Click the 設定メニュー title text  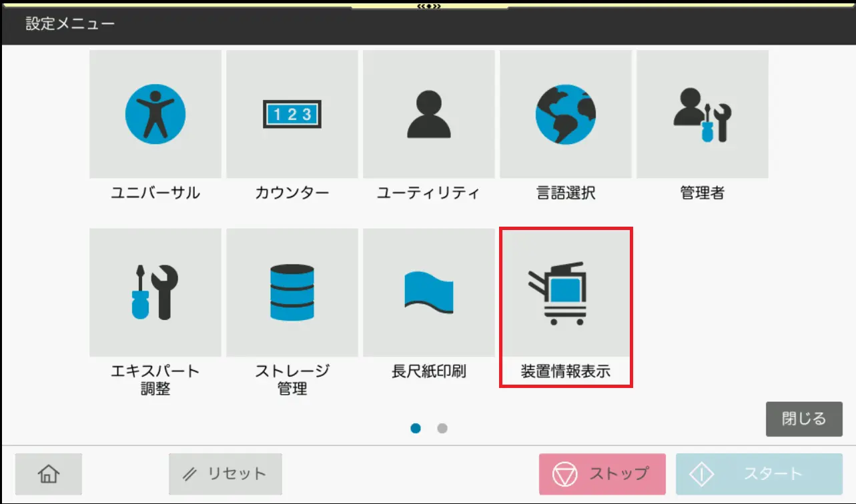pos(70,25)
